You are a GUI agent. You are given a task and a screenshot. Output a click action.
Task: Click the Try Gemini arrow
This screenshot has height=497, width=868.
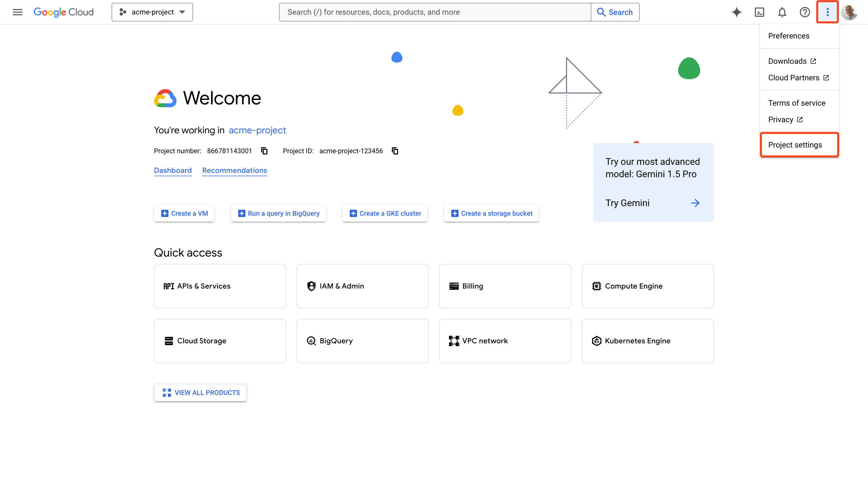point(695,203)
